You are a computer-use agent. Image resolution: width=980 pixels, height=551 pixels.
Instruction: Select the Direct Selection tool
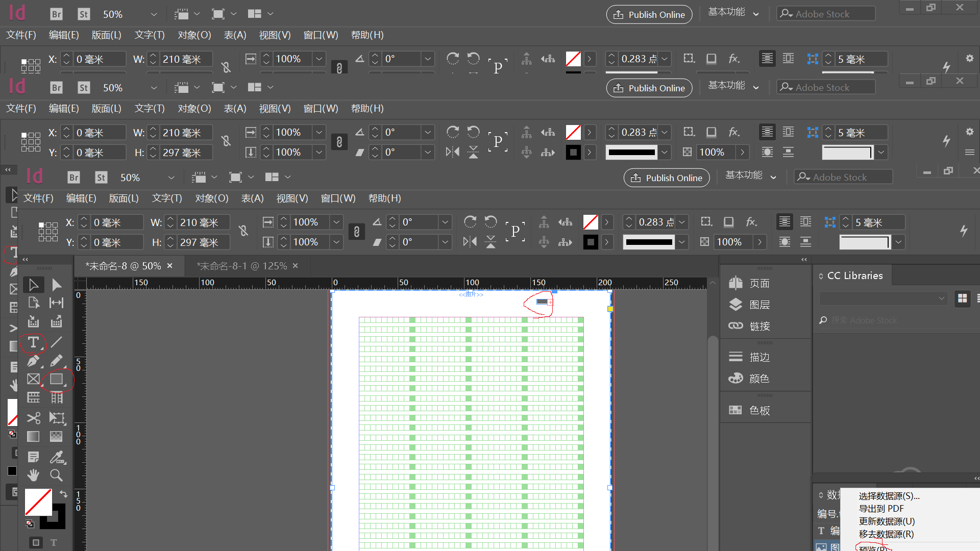click(56, 285)
